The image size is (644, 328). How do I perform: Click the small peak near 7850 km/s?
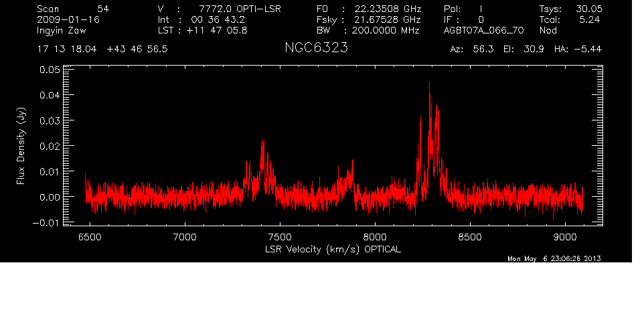click(351, 163)
